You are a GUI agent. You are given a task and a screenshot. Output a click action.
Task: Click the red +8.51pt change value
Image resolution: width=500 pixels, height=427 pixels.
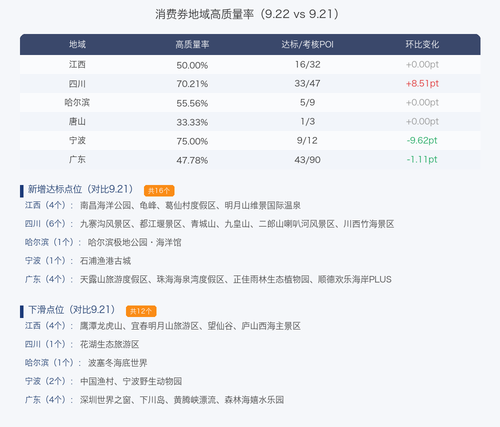click(422, 83)
